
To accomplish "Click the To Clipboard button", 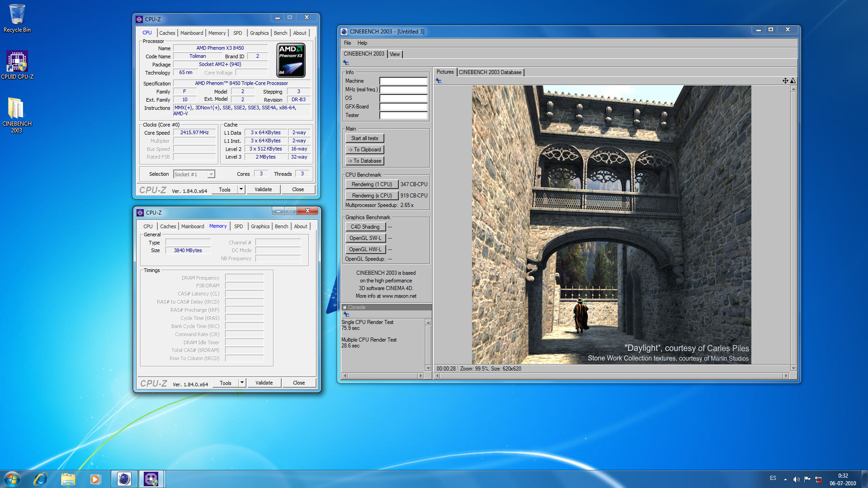I will (x=364, y=150).
